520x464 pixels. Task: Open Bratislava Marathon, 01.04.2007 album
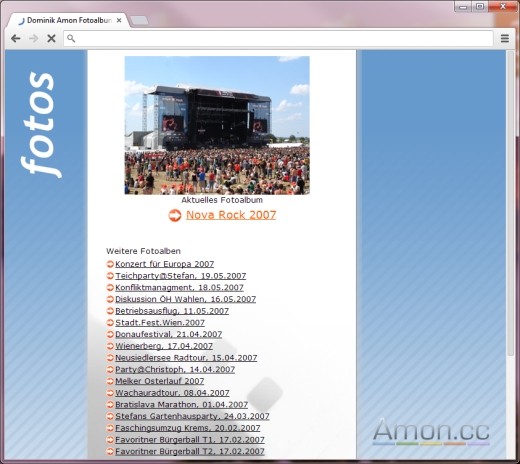[x=182, y=405]
